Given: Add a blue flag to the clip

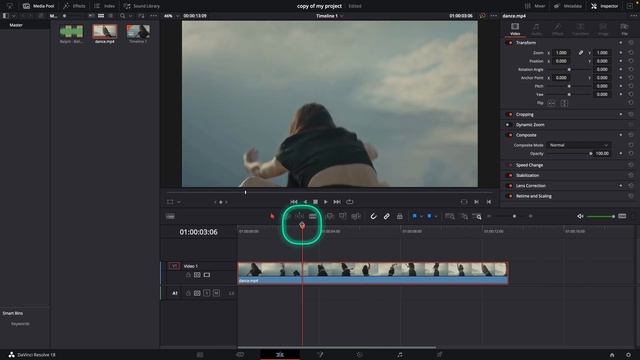Looking at the screenshot, I should click(x=414, y=216).
